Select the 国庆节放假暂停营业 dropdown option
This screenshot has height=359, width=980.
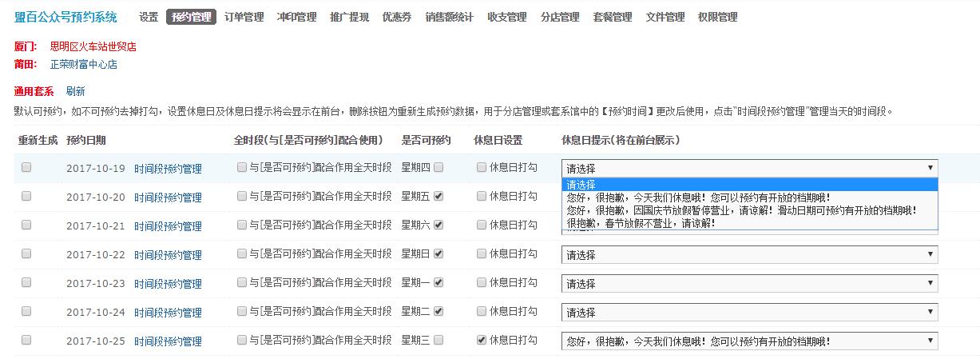pos(740,210)
